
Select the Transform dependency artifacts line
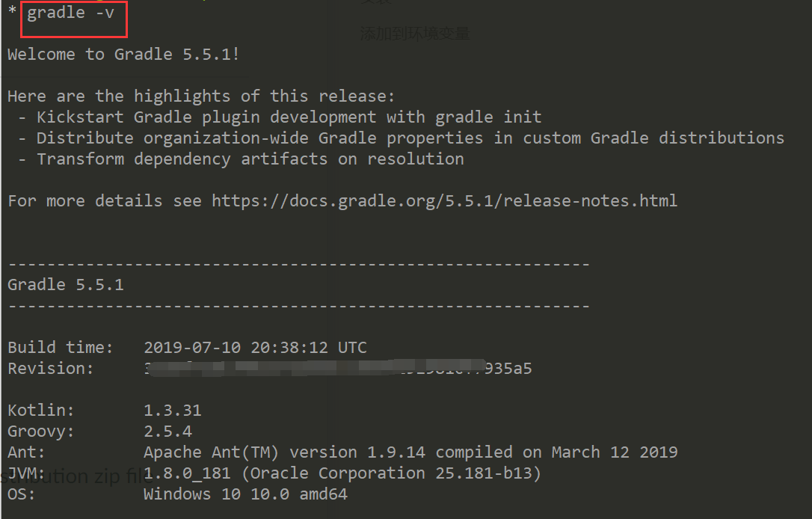click(250, 159)
